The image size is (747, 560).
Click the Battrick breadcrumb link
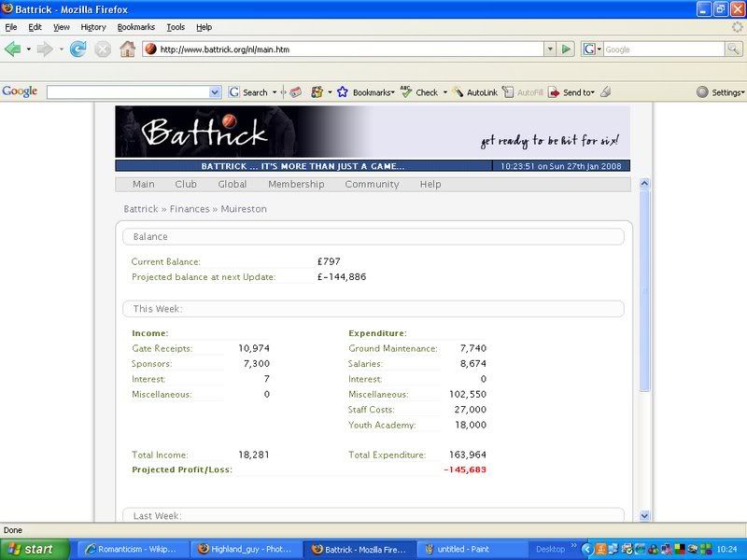coord(141,209)
